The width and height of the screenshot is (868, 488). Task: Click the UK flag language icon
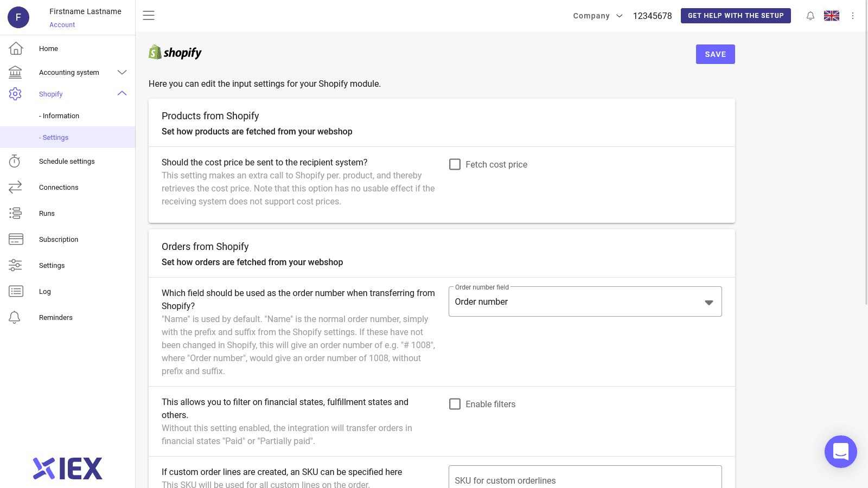[831, 16]
